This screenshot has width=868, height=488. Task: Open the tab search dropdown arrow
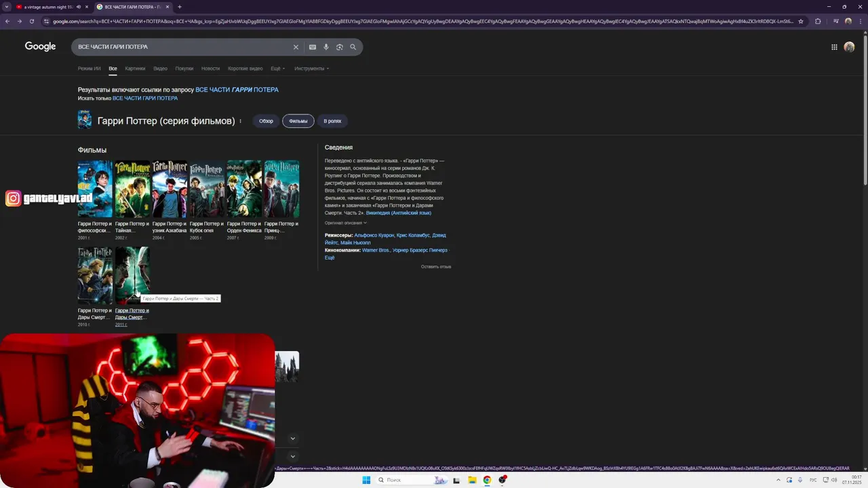[x=6, y=7]
